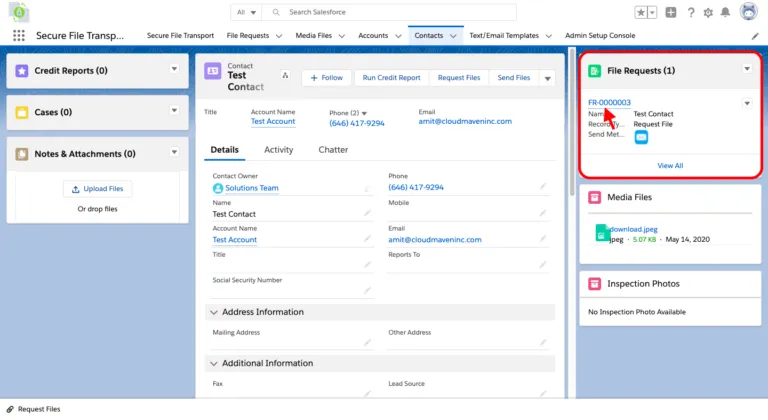Image resolution: width=768 pixels, height=420 pixels.
Task: Switch to the Chatter tab
Action: tap(333, 150)
